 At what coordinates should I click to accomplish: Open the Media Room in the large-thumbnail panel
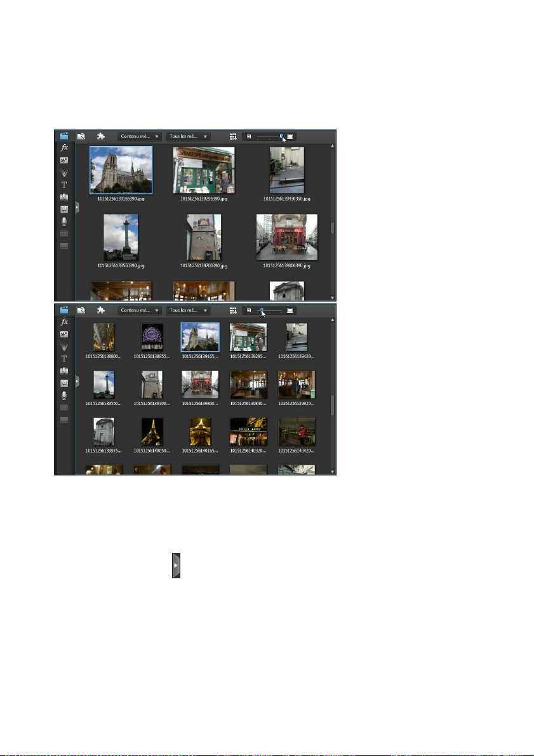click(x=63, y=136)
